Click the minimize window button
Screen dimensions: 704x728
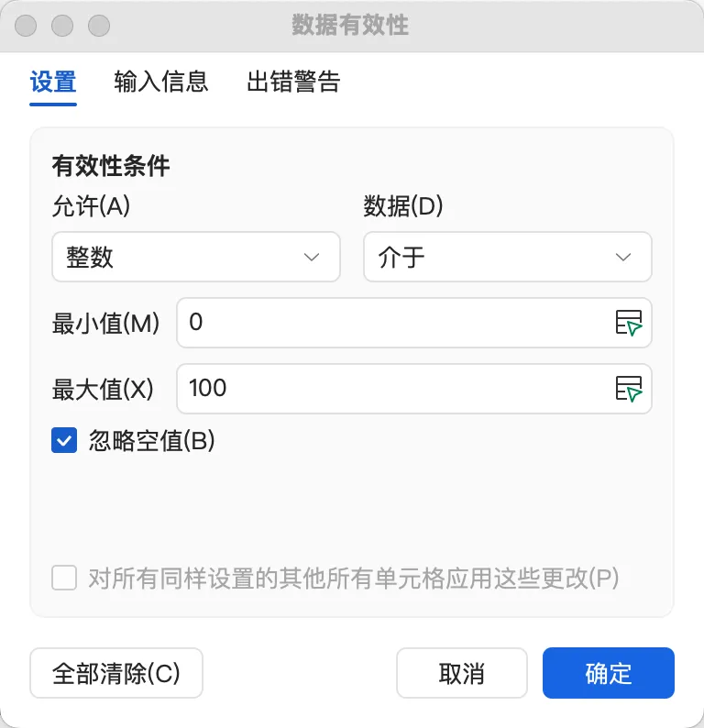62,25
